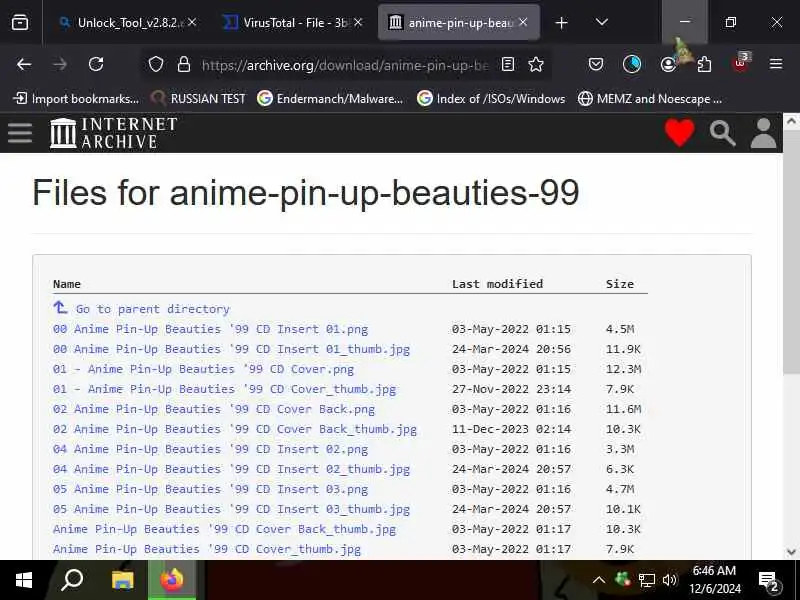800x600 pixels.
Task: Close the Unlock_Tool_v2.8.2 tab
Action: pos(192,22)
